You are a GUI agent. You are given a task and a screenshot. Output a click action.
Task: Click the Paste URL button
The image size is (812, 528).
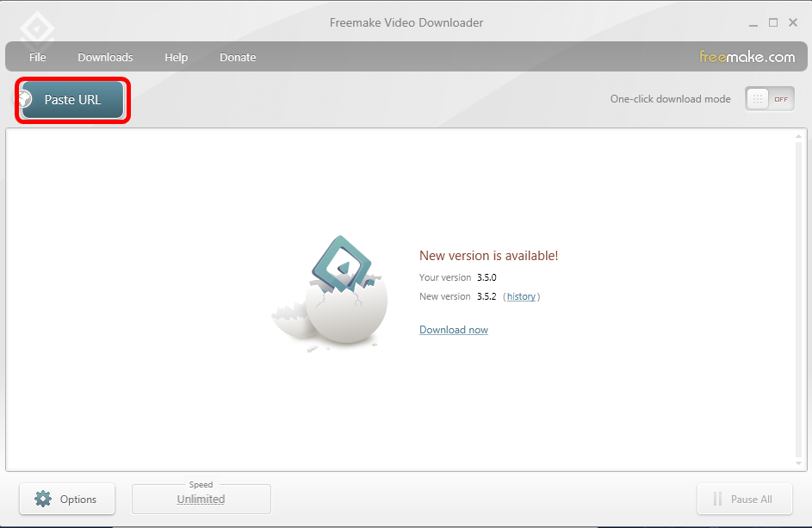72,100
